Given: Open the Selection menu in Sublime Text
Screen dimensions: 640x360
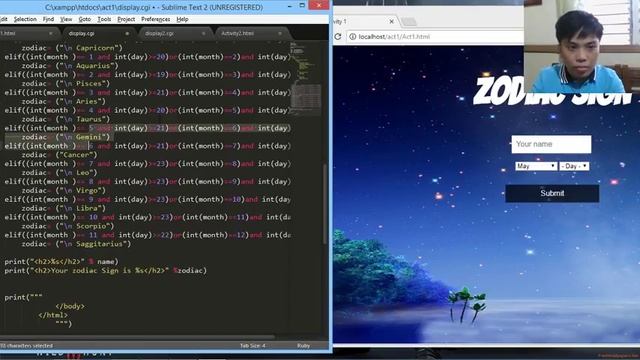Looking at the screenshot, I should [25, 19].
